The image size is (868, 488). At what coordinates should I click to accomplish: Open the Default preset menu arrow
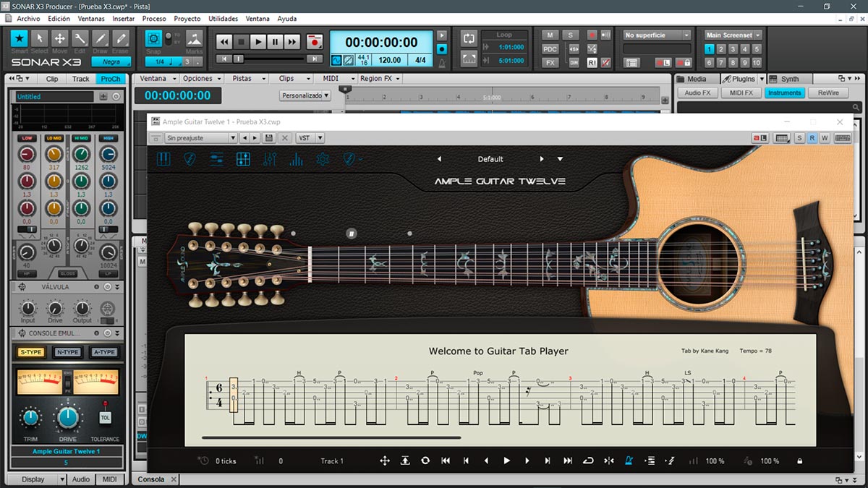coord(560,159)
